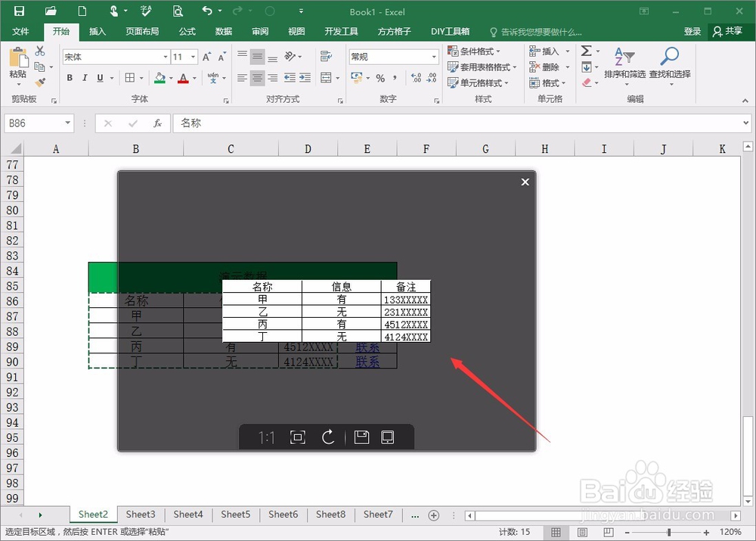Click the 插入 cells button in the 单元格 group
756x541 pixels.
tap(544, 51)
